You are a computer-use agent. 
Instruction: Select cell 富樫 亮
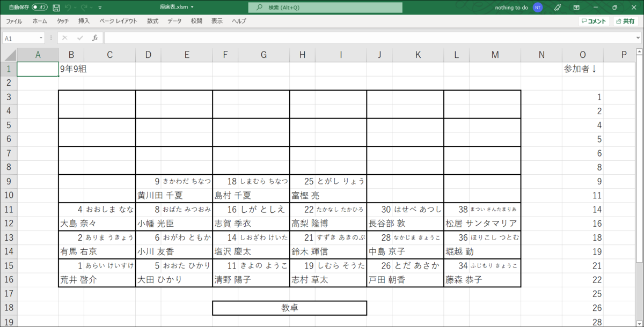(328, 196)
